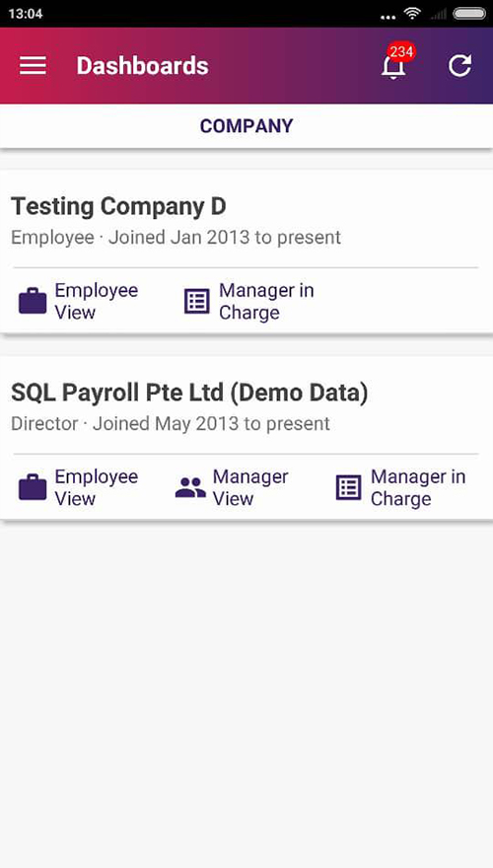Tap list icon beside Manager in Charge, Testing Company D

tap(196, 301)
